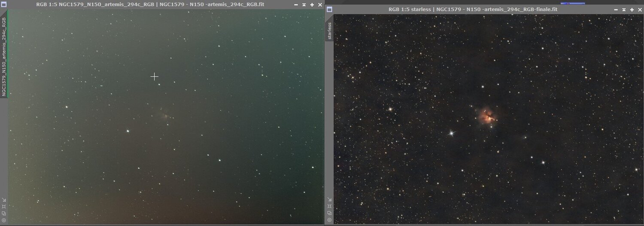Click the zoom-to-fit icon in RGB window
The width and height of the screenshot is (644, 226).
4,206
